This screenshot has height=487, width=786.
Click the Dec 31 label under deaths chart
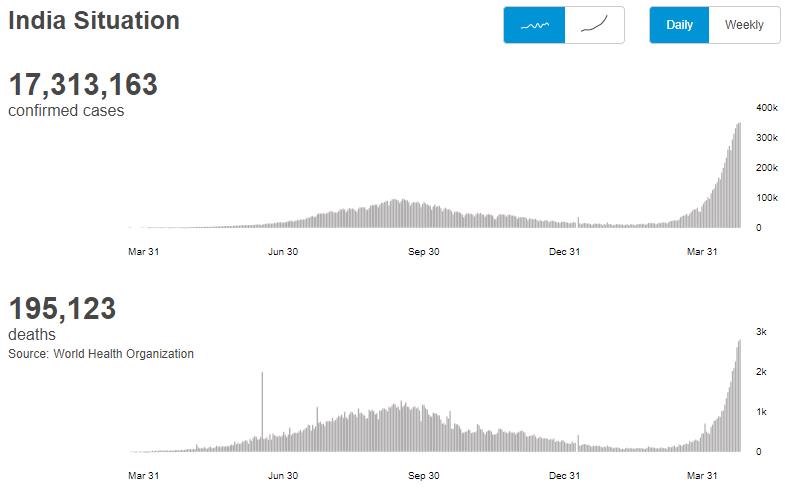(565, 476)
